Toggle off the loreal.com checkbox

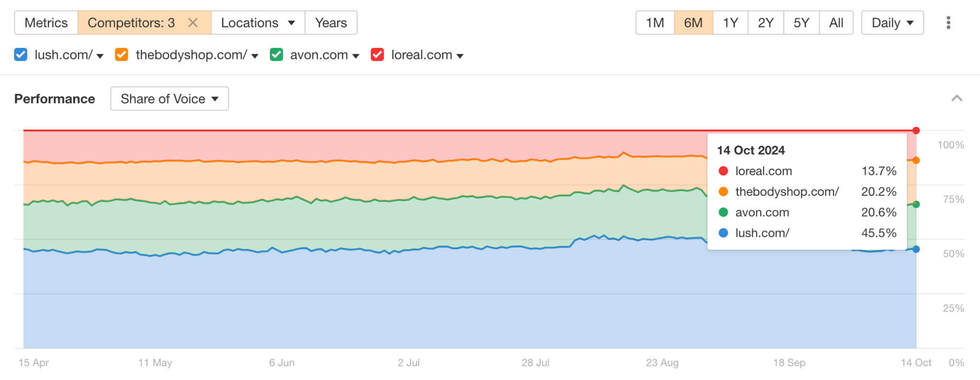377,55
